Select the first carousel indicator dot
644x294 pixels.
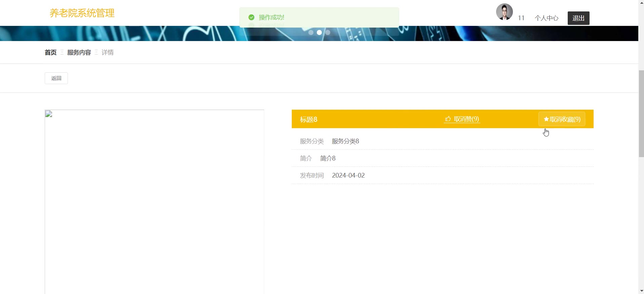pyautogui.click(x=311, y=33)
